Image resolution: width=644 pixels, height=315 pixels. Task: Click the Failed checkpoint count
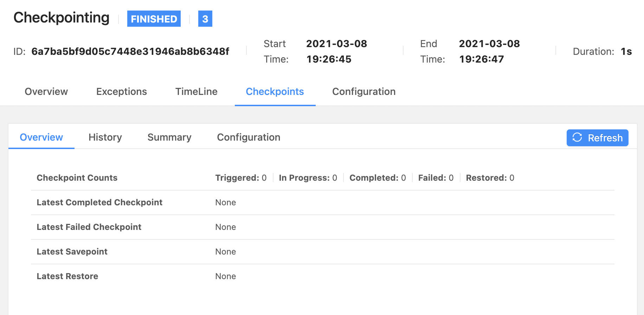(436, 178)
